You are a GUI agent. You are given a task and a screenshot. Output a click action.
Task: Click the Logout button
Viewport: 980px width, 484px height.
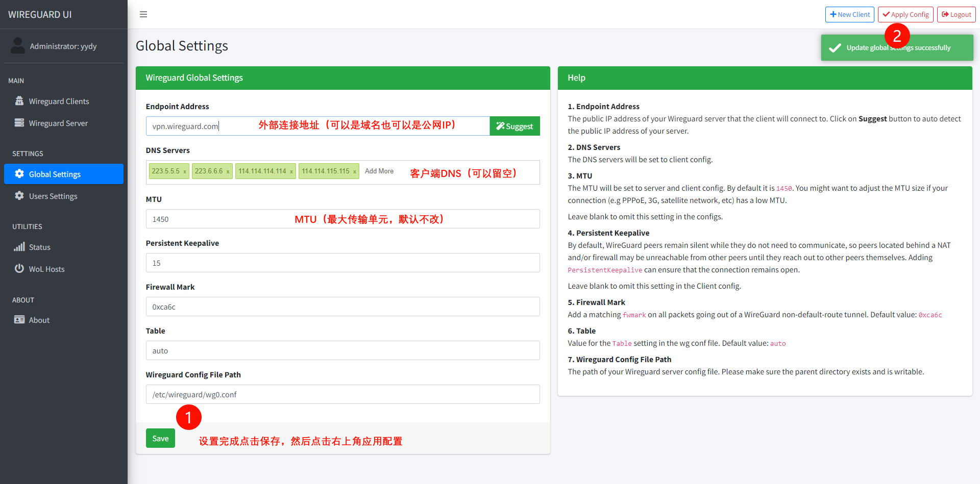pyautogui.click(x=956, y=14)
